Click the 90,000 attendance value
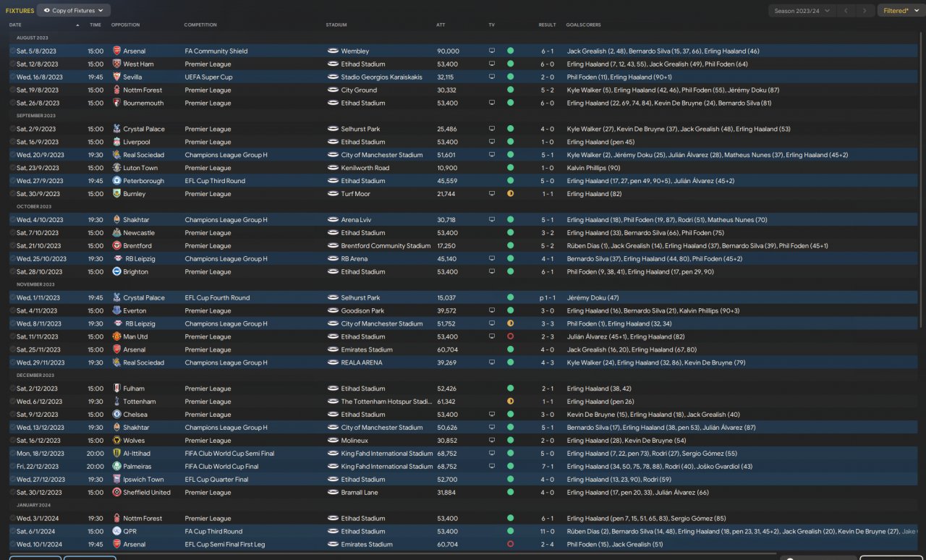 click(x=448, y=51)
